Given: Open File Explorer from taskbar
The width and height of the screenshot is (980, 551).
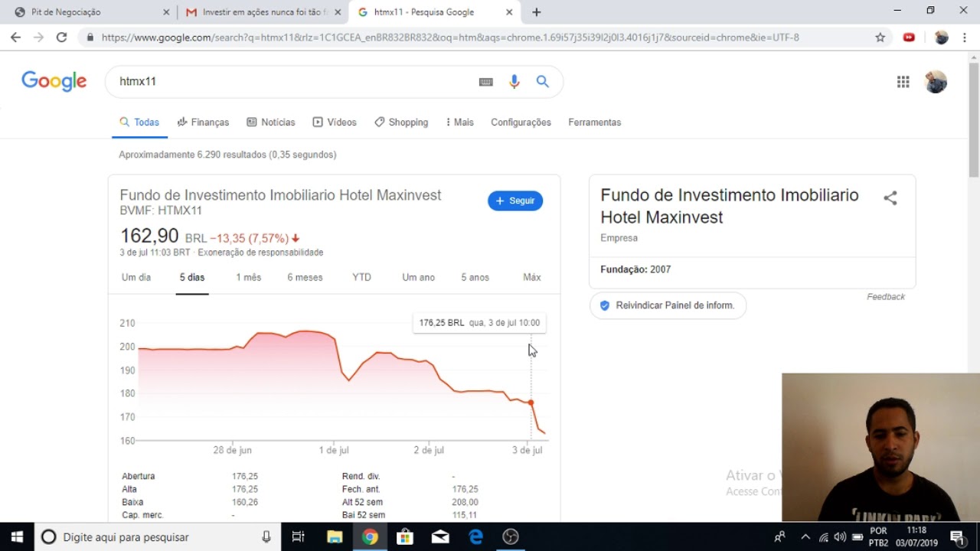Looking at the screenshot, I should coord(335,536).
